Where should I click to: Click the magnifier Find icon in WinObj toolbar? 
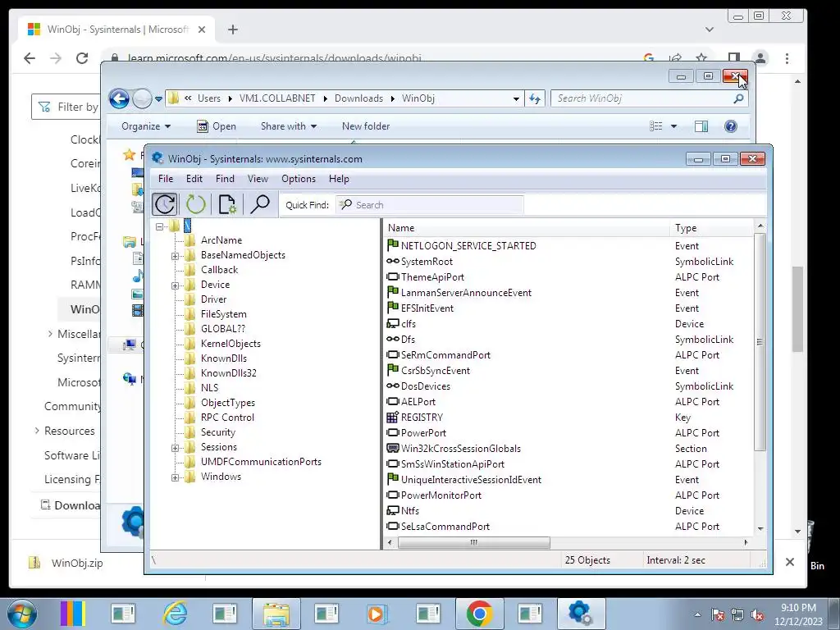coord(260,204)
